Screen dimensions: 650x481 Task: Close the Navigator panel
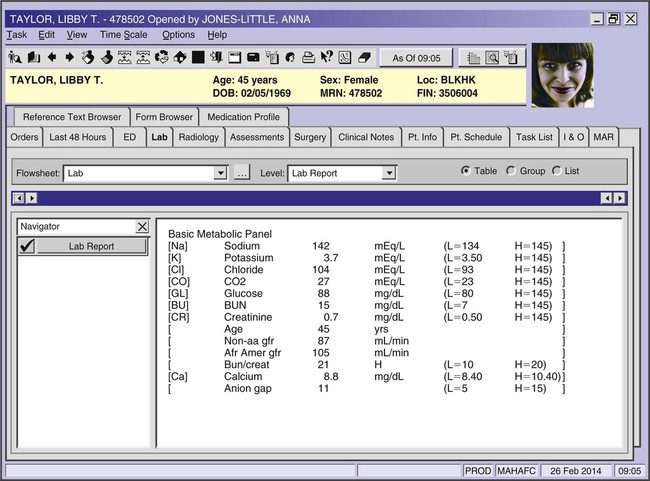pyautogui.click(x=141, y=227)
